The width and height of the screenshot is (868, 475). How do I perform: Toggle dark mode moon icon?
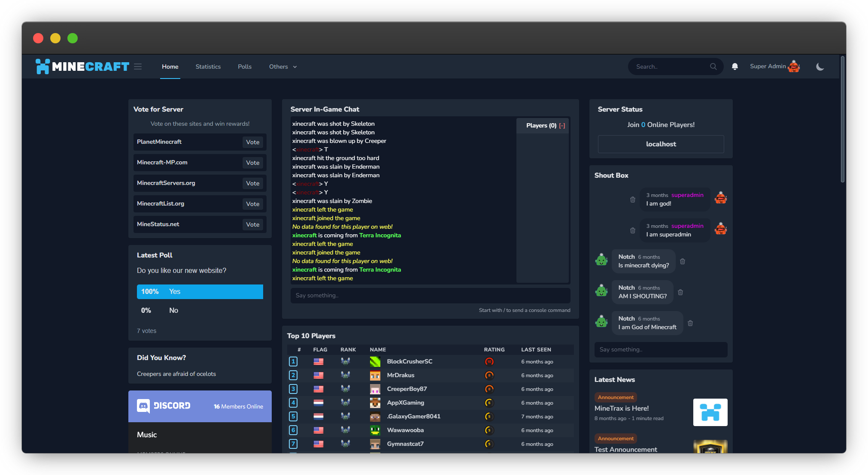(819, 67)
